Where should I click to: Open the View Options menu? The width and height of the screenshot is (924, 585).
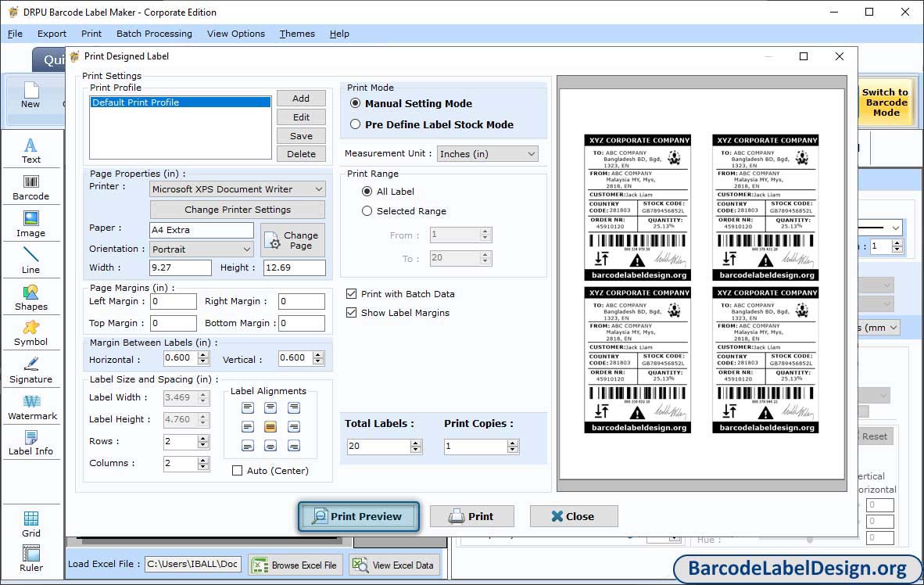pos(236,34)
